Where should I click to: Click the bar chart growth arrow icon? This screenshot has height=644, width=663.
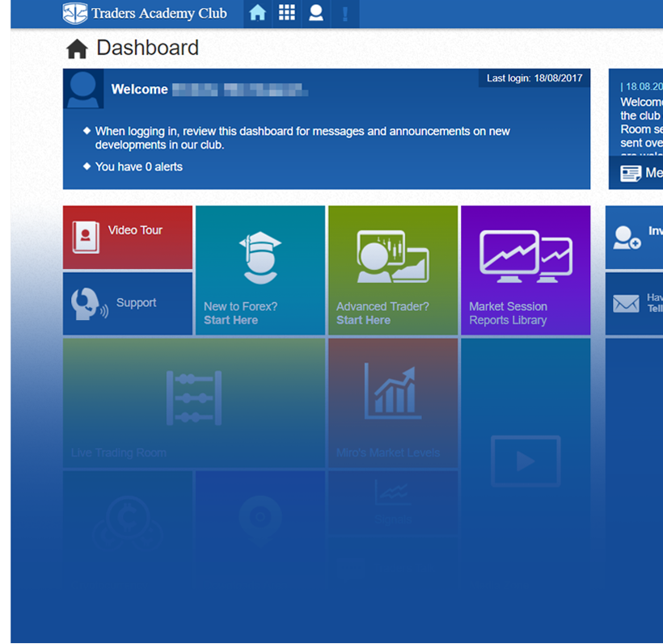coord(393,391)
